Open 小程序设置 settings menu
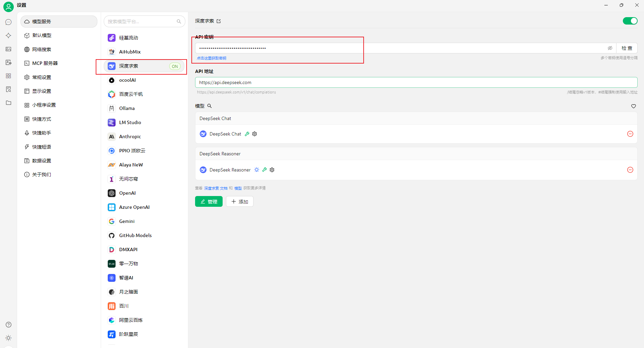 59,105
